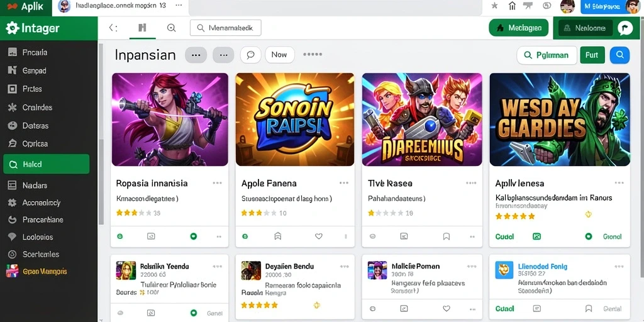Open the more options menu on Ropasia inanisia
The image size is (644, 322).
(x=217, y=183)
